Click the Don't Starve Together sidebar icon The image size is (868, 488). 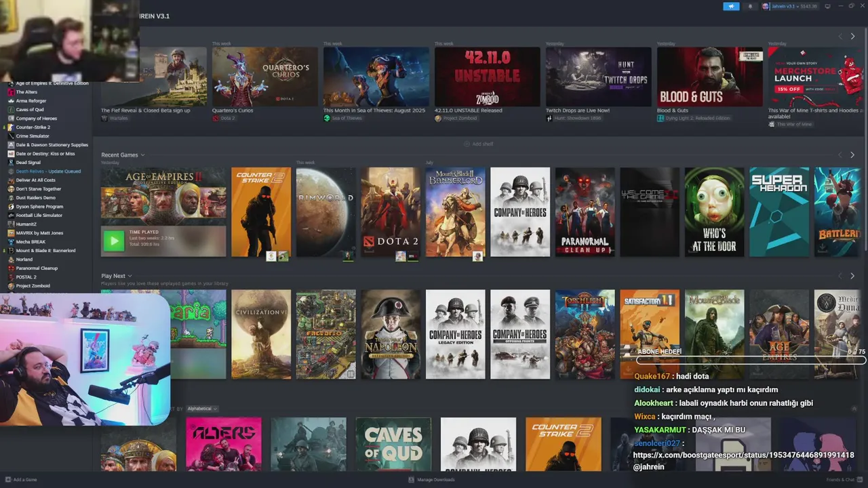pyautogui.click(x=11, y=189)
